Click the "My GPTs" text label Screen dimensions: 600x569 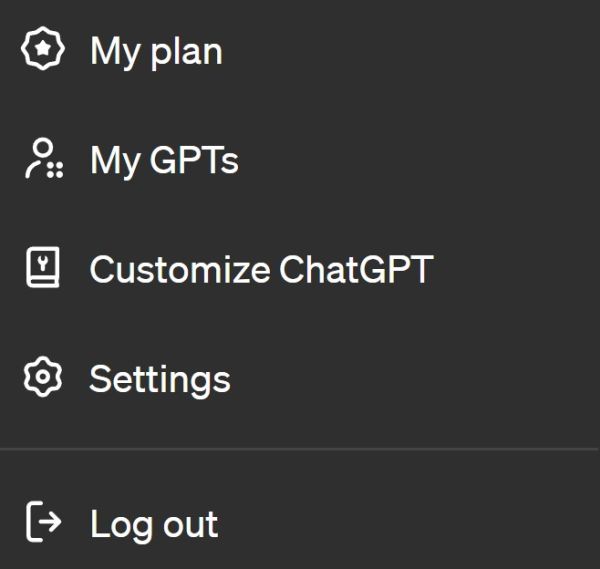[x=164, y=161]
